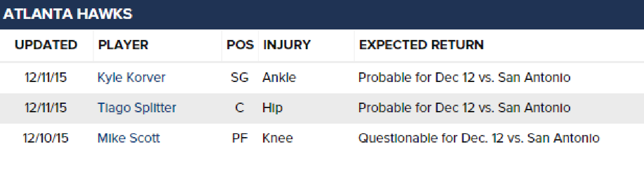
Task: Select Kyle Korver's Ankle injury cell
Action: pyautogui.click(x=279, y=78)
